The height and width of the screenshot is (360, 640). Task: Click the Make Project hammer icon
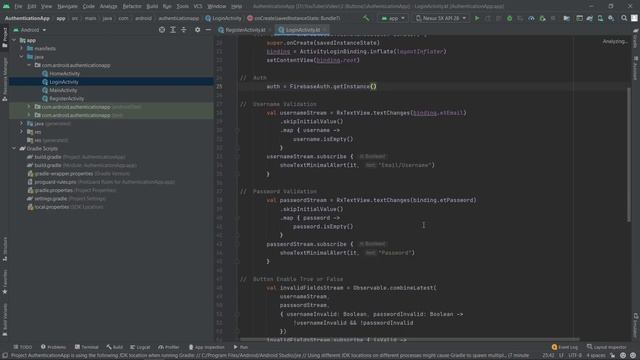coord(365,18)
